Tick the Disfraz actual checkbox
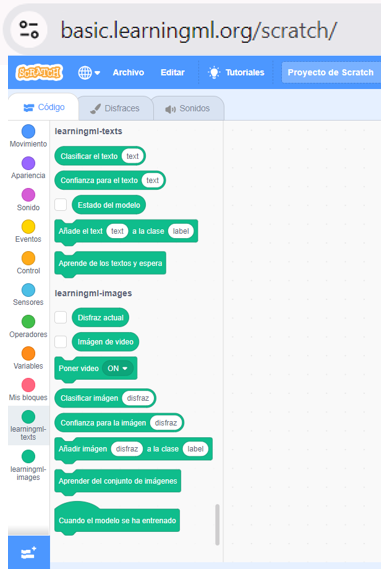 pos(61,317)
